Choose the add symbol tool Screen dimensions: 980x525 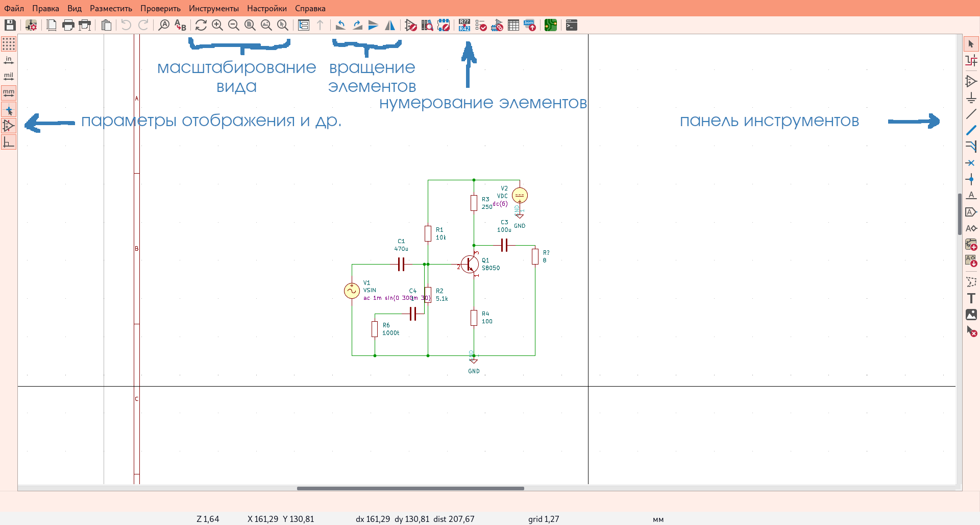[x=971, y=81]
